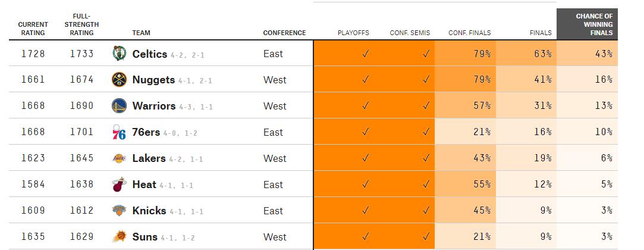This screenshot has height=250, width=644.
Task: Click the 76ers team logo
Action: pyautogui.click(x=120, y=132)
